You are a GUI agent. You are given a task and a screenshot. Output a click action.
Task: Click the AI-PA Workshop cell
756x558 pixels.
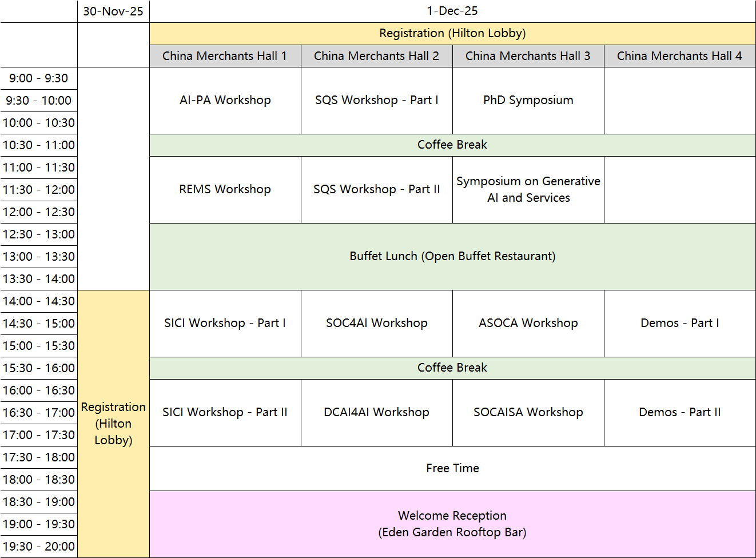(225, 100)
